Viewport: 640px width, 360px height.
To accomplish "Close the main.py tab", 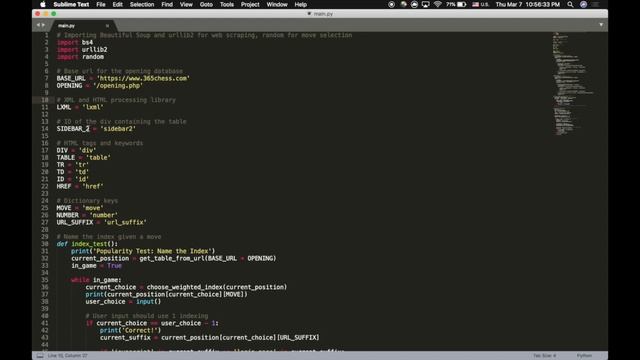I will 107,26.
